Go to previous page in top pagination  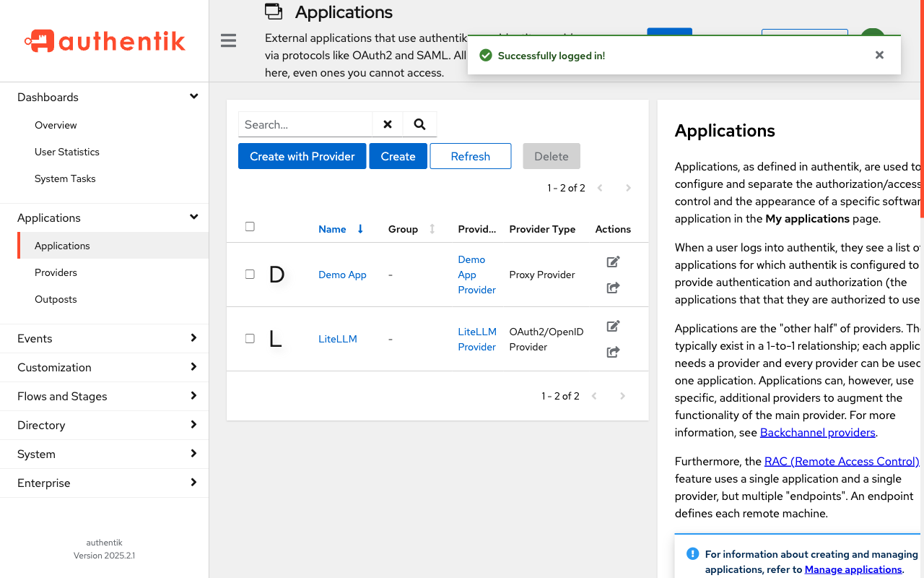tap(600, 188)
